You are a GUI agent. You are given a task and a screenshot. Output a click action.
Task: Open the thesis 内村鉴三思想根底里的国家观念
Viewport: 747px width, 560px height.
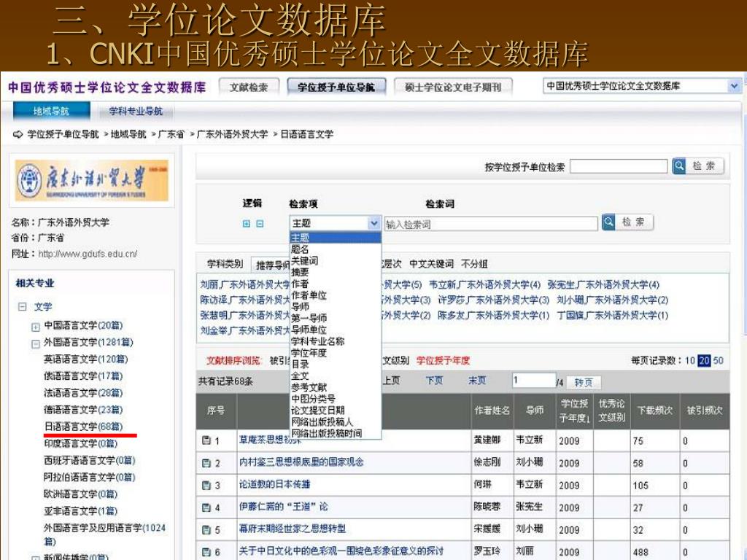click(301, 462)
